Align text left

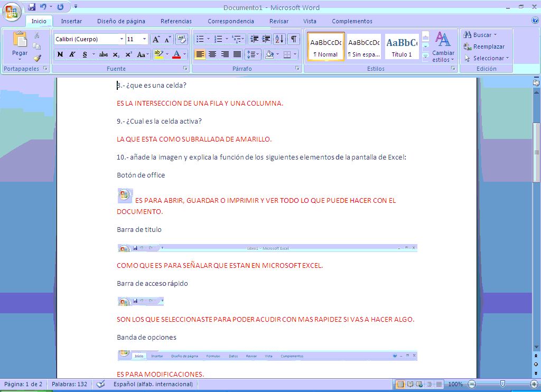(200, 54)
